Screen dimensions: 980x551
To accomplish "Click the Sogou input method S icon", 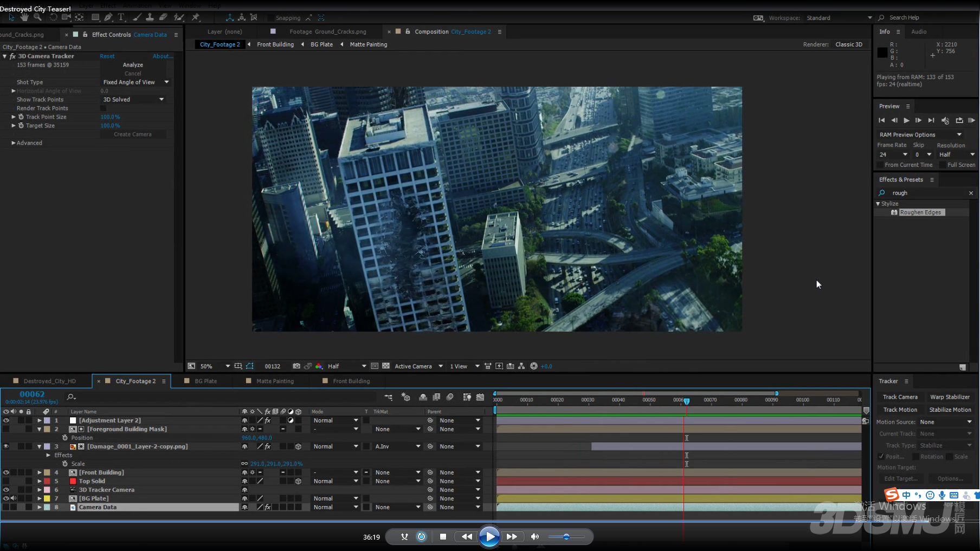I will pyautogui.click(x=892, y=494).
